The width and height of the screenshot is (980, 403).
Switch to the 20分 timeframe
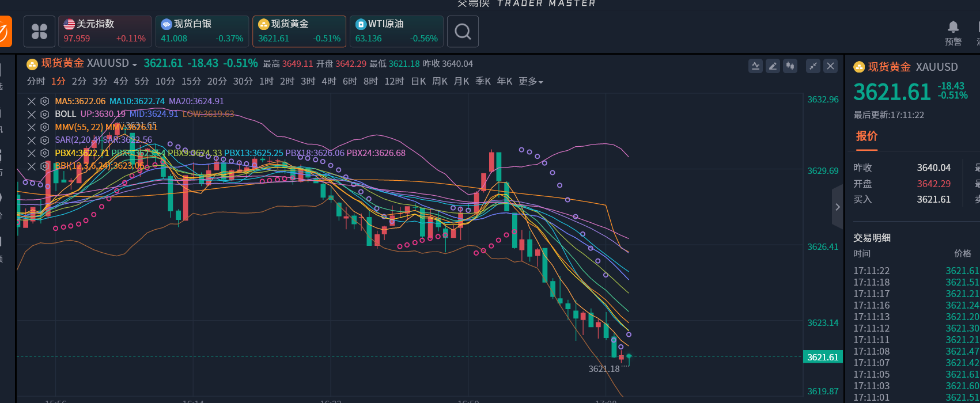pos(217,82)
